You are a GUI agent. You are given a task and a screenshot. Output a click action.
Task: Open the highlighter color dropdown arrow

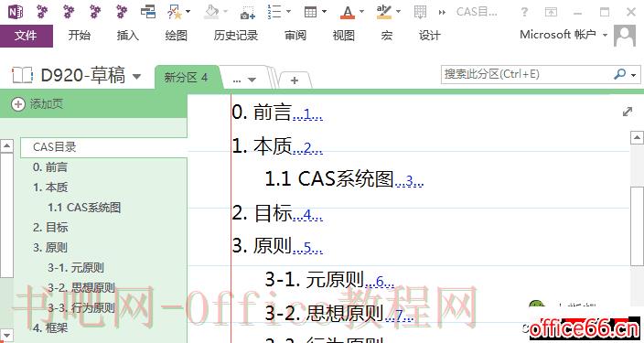[x=398, y=12]
